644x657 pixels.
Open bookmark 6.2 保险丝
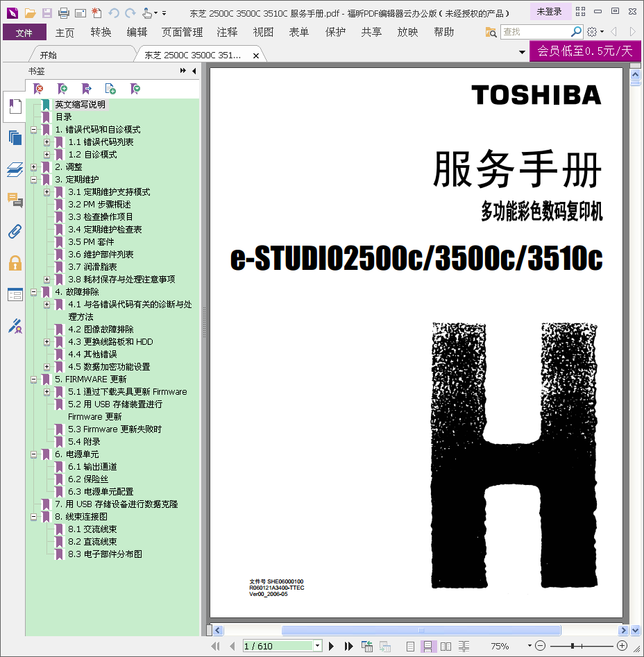coord(88,479)
